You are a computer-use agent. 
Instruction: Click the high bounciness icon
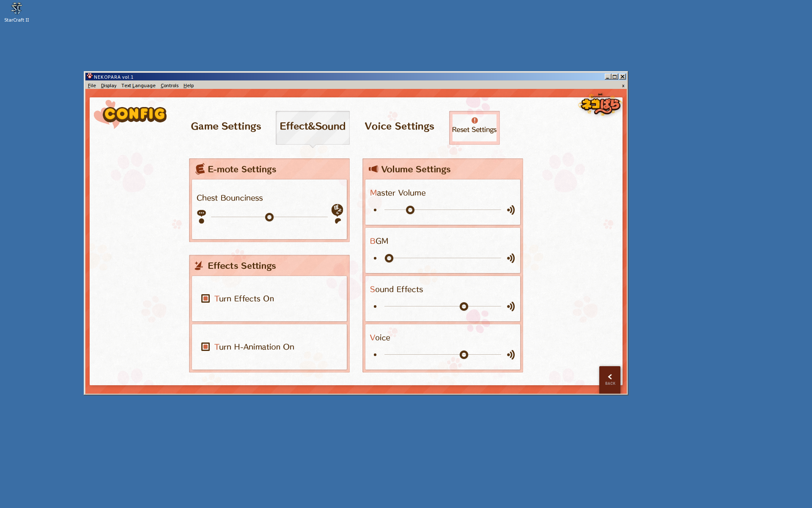(x=337, y=213)
